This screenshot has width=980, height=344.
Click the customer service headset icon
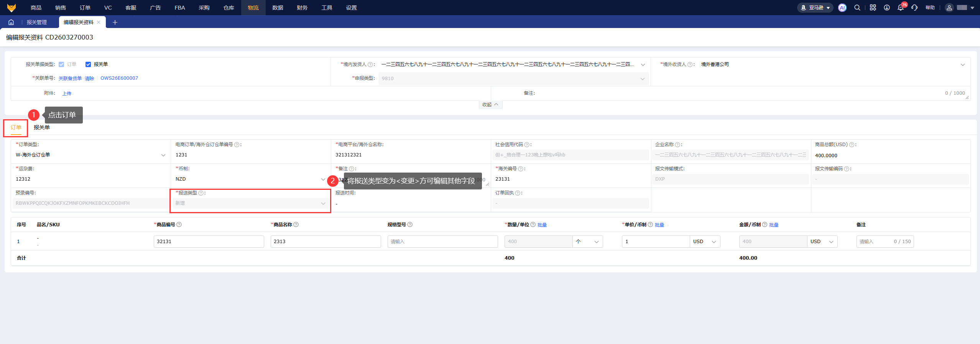click(x=914, y=8)
